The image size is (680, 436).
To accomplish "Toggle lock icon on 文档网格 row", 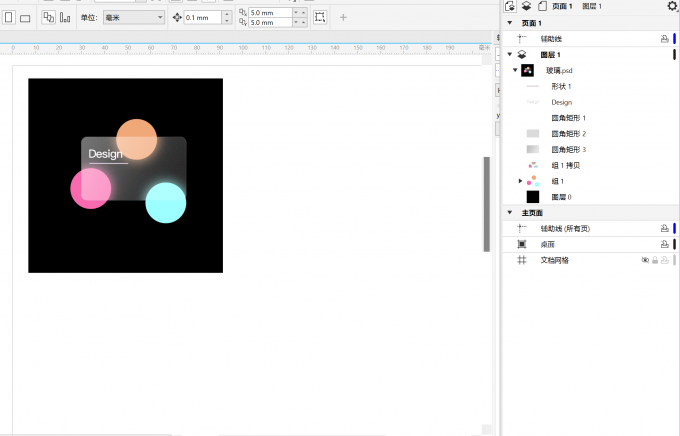I will pos(655,260).
